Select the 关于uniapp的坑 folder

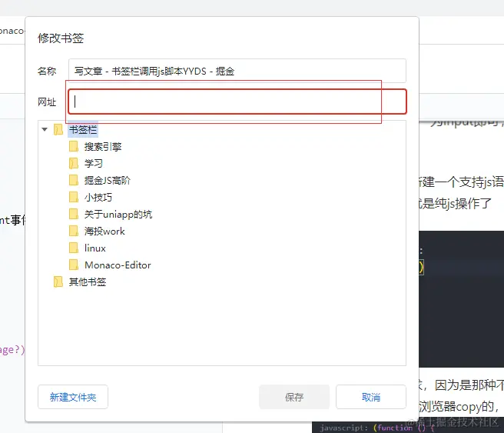pos(118,215)
